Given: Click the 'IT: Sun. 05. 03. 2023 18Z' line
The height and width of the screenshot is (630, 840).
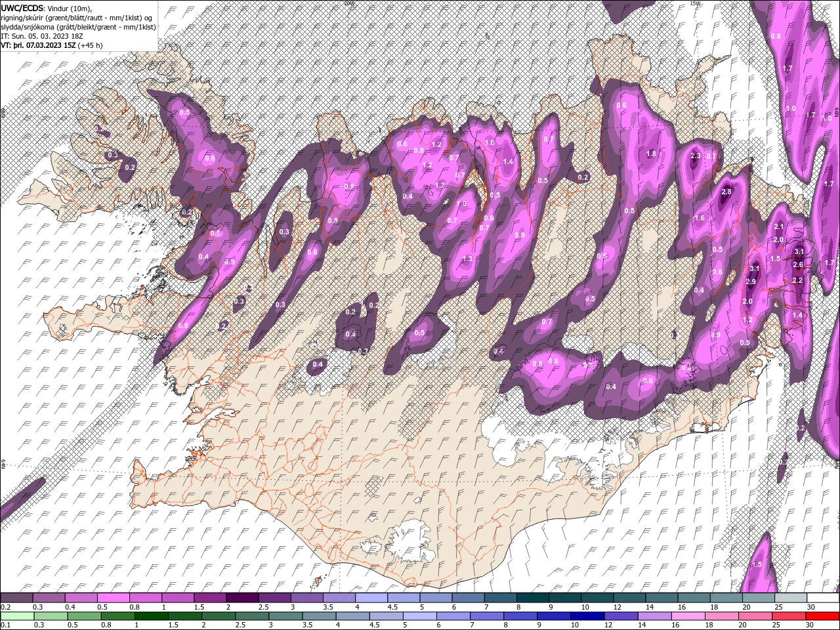Looking at the screenshot, I should [x=42, y=36].
